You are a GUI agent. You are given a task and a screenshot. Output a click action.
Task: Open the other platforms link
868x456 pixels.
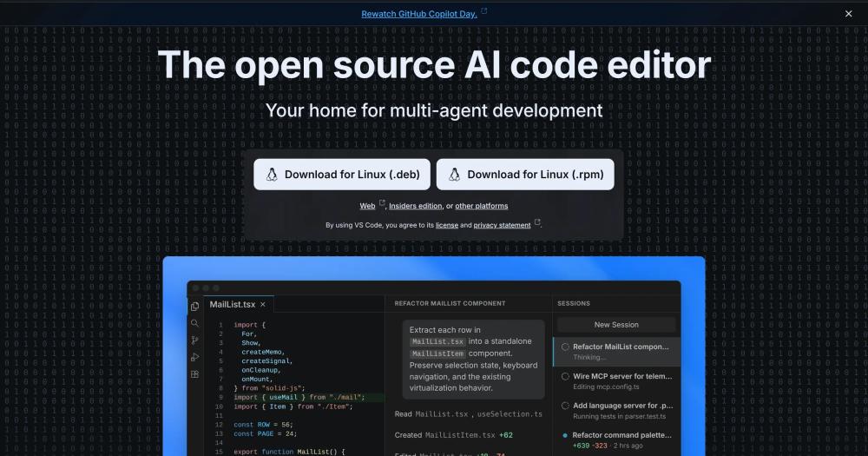pyautogui.click(x=482, y=206)
